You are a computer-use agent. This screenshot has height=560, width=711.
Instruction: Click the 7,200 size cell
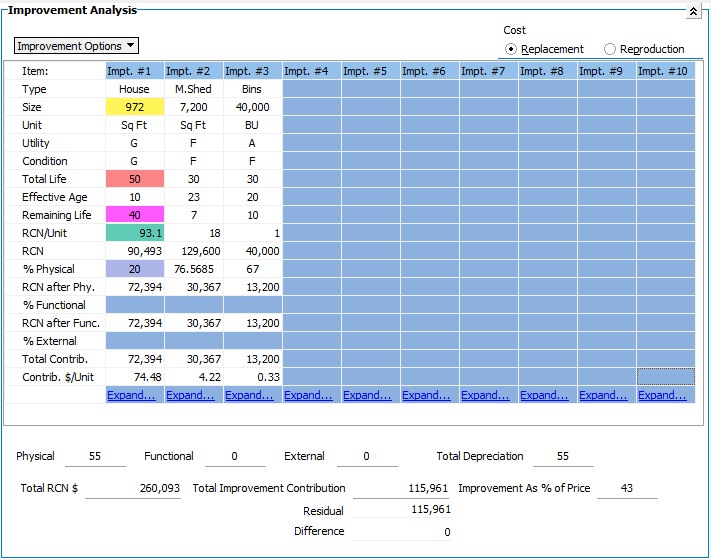[194, 107]
